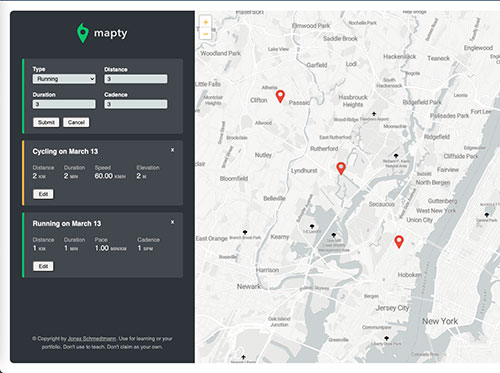Click the Kearny map label
This screenshot has height=373, width=500.
coord(280,237)
